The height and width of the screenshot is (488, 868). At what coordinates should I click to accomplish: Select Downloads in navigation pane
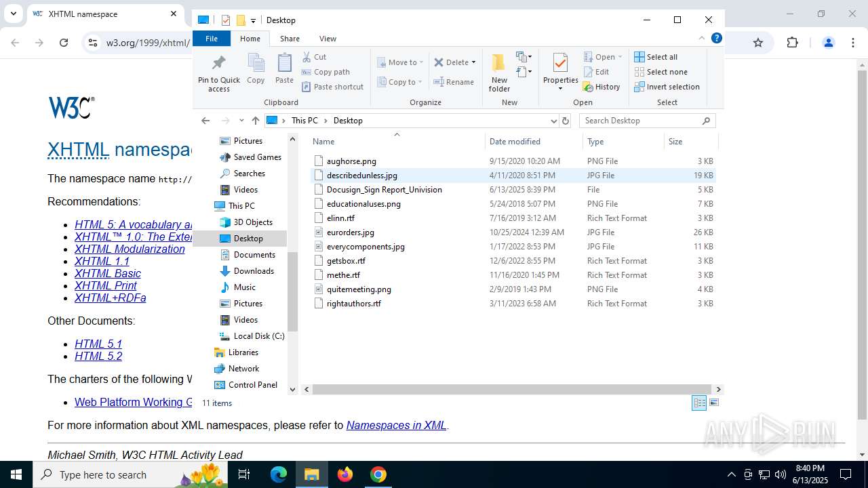[254, 271]
